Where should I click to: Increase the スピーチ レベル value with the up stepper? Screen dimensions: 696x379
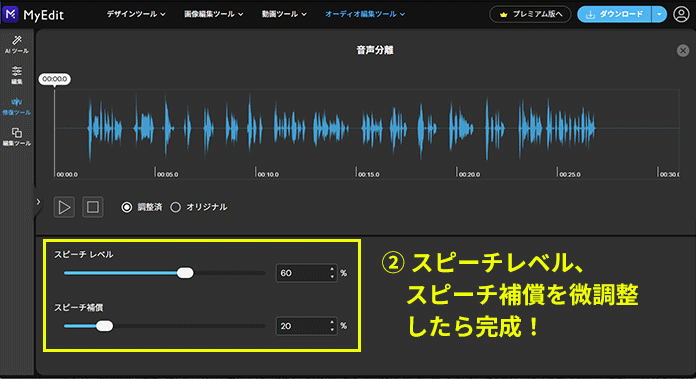332,269
